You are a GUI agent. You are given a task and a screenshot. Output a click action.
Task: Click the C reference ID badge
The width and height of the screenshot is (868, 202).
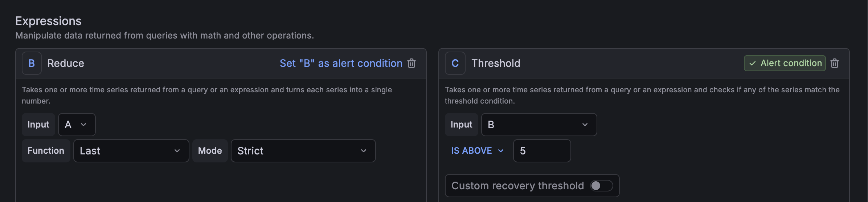455,63
